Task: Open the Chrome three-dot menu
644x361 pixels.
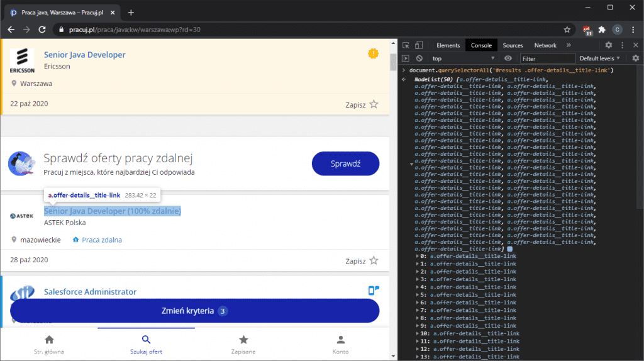Action: click(x=633, y=30)
